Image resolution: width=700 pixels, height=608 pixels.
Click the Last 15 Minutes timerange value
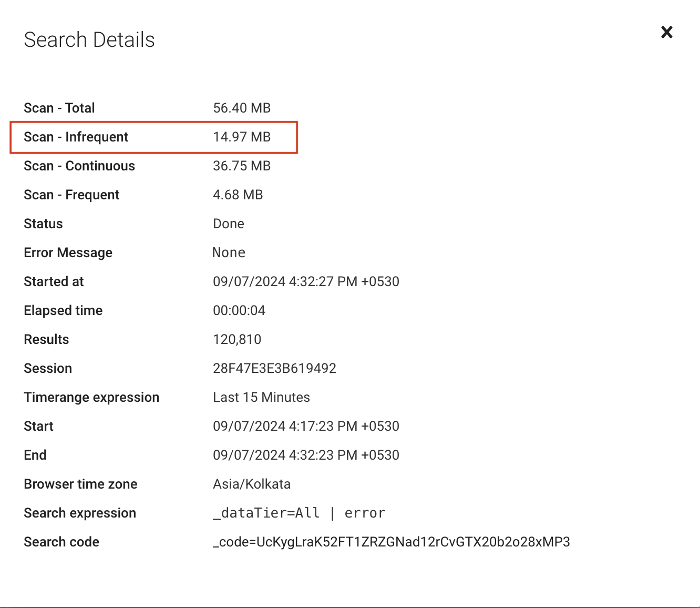click(261, 397)
